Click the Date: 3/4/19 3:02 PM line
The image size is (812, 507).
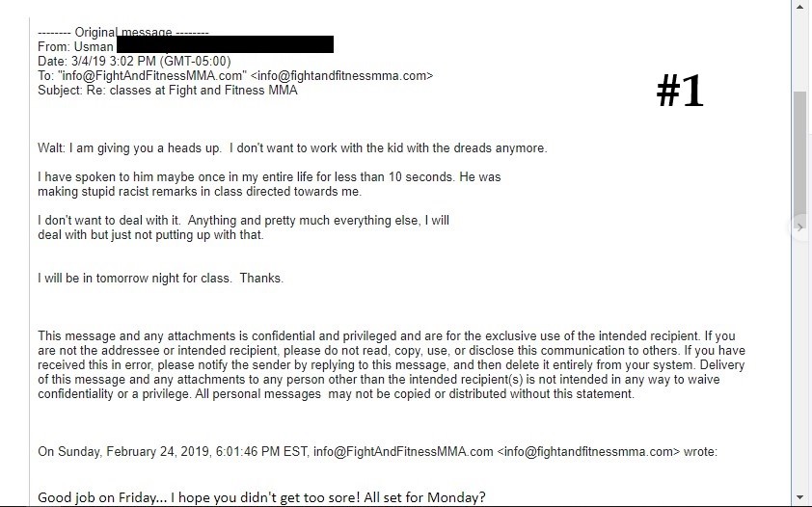click(x=134, y=62)
